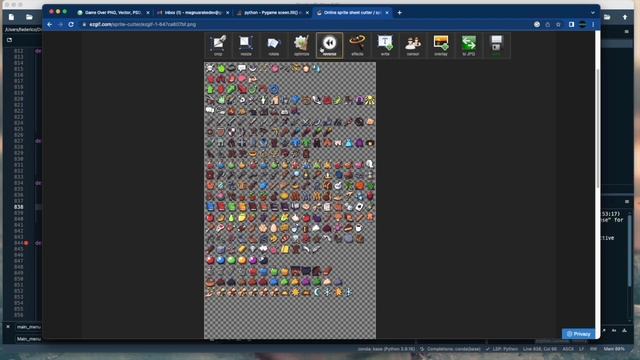This screenshot has height=360, width=640.
Task: Open the optimize tool
Action: coord(301,45)
